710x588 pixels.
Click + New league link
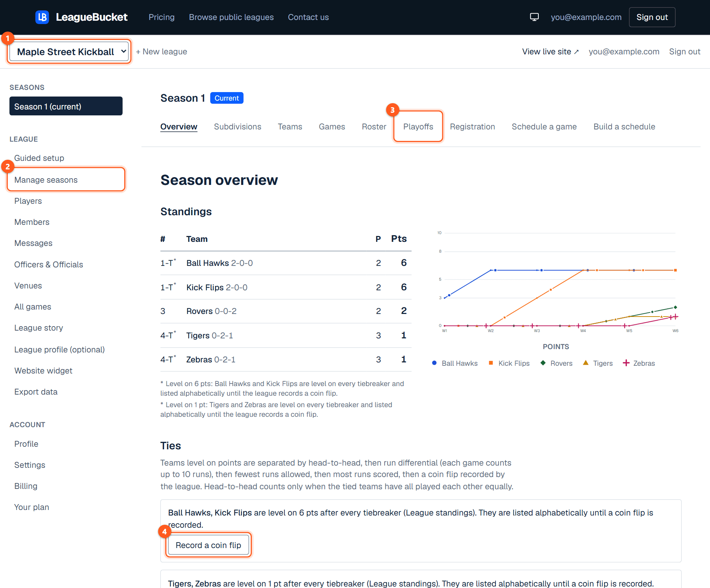click(162, 51)
